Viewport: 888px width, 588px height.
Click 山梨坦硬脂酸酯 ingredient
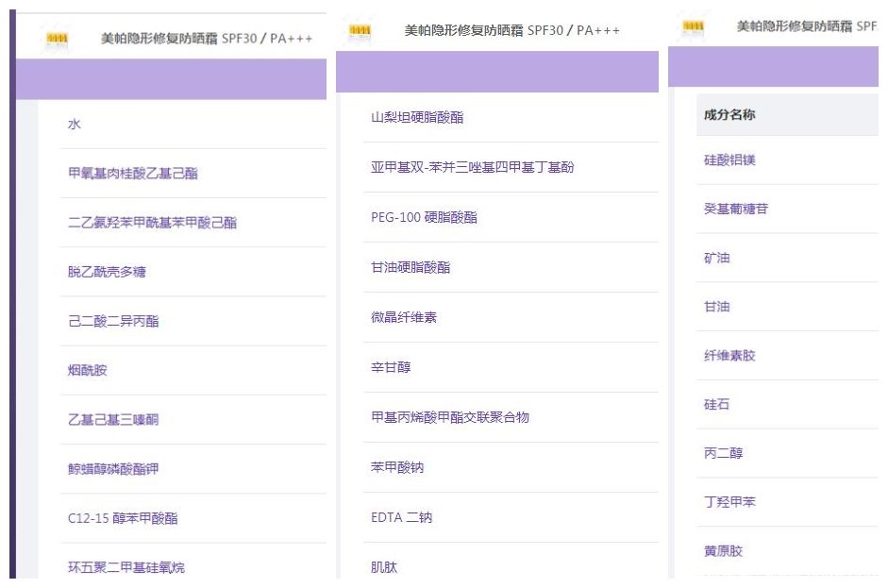coord(417,118)
